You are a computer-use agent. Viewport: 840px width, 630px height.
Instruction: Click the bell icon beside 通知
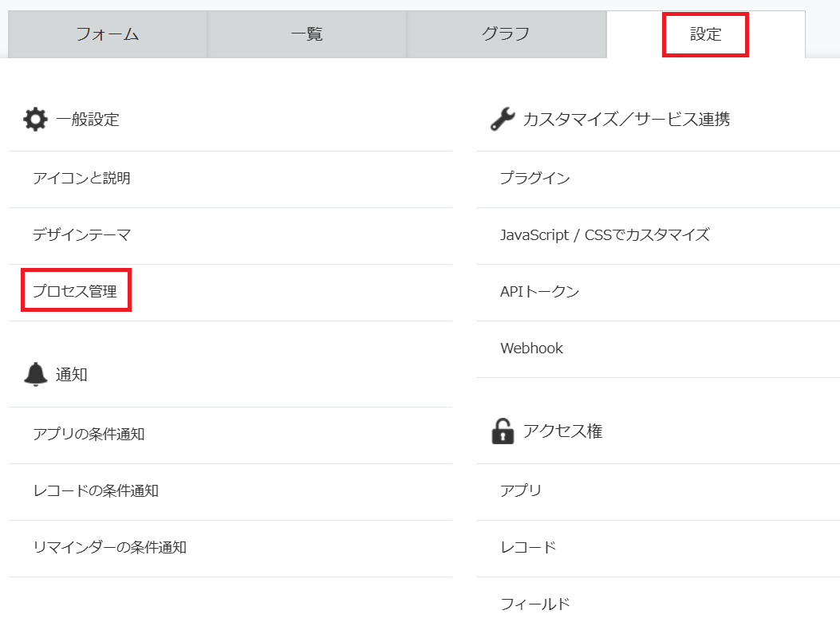pos(35,374)
